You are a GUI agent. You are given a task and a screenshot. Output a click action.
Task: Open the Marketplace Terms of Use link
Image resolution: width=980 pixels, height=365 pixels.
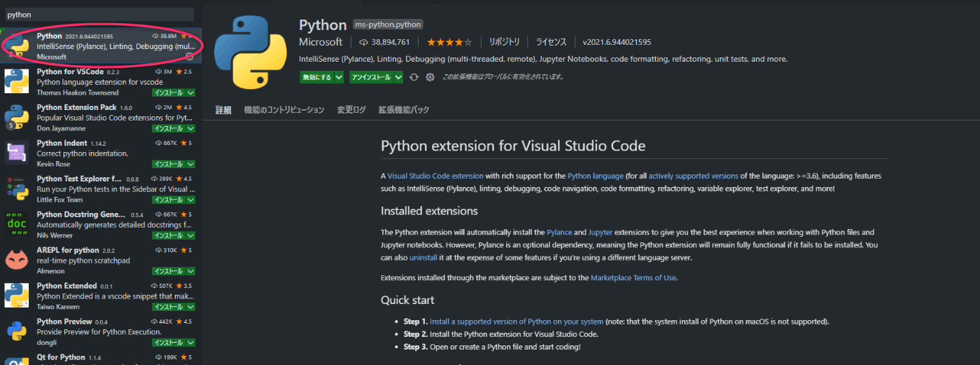tap(633, 277)
